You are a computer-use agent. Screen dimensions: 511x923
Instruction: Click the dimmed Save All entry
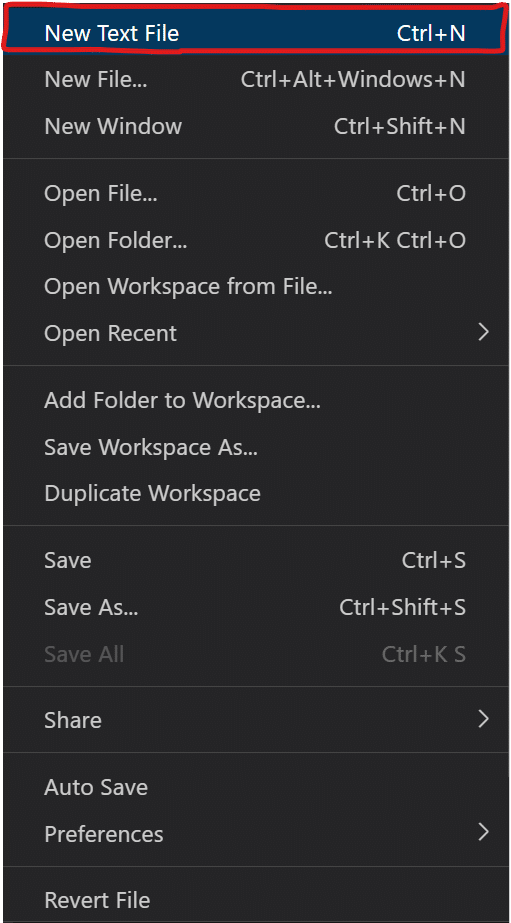tap(255, 655)
